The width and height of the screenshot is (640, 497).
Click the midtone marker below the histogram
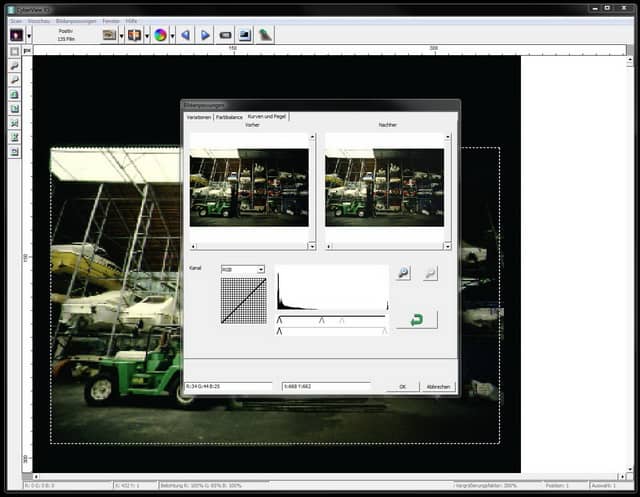tap(321, 320)
